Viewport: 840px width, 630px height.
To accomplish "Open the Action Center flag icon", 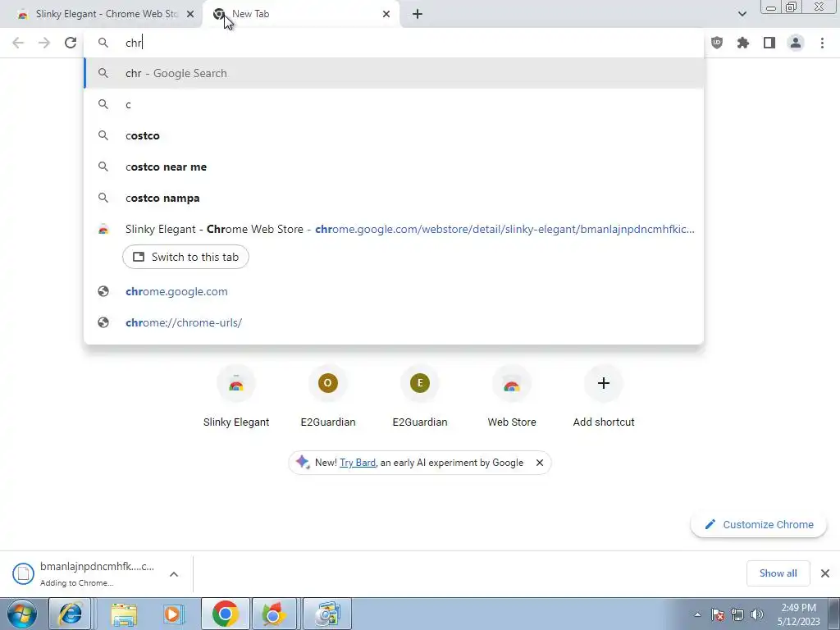I will [x=718, y=614].
